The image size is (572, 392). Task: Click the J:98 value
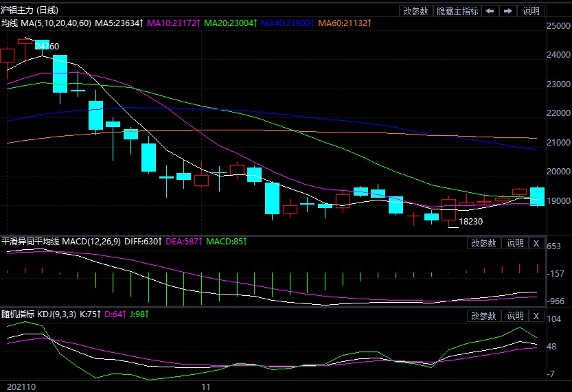point(139,314)
